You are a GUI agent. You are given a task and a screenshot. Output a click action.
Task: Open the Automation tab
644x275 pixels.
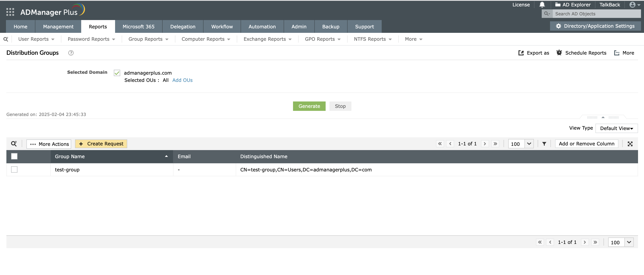click(262, 26)
